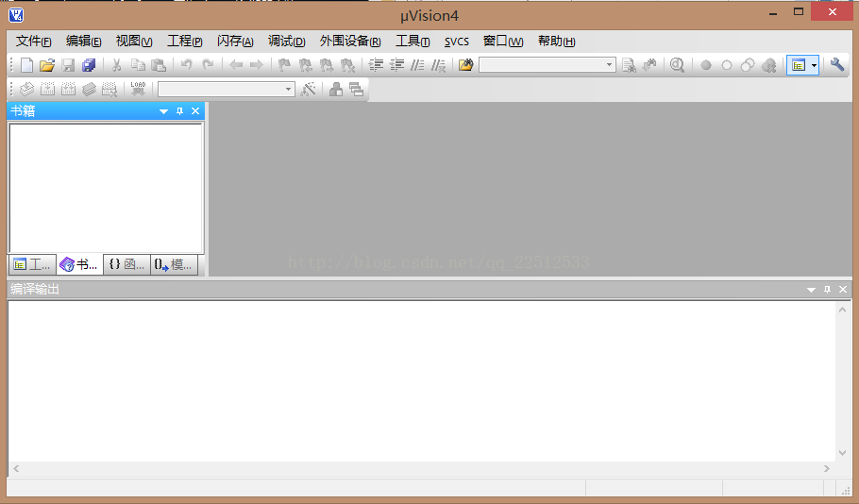
Task: Go to the previous bookmark icon
Action: 305,65
